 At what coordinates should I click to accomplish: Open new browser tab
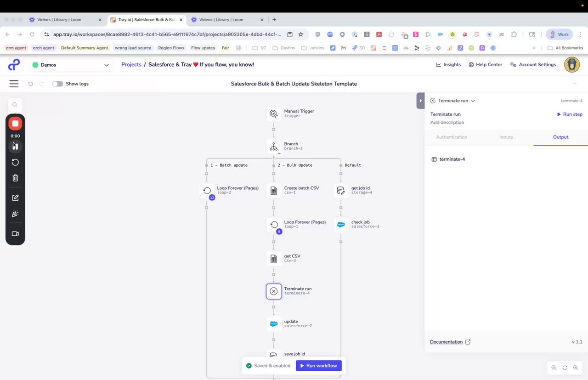point(274,20)
